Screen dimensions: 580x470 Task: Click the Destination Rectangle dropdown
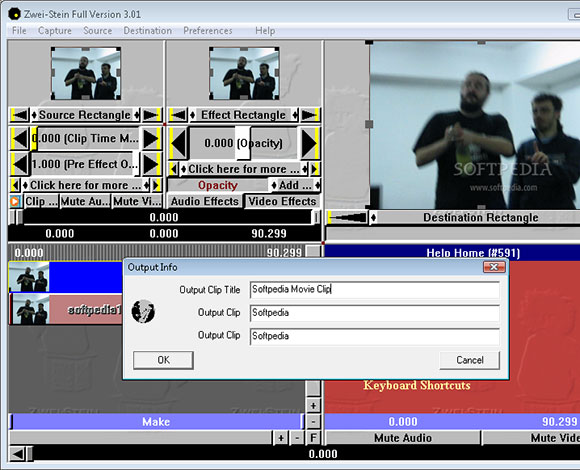tap(475, 217)
